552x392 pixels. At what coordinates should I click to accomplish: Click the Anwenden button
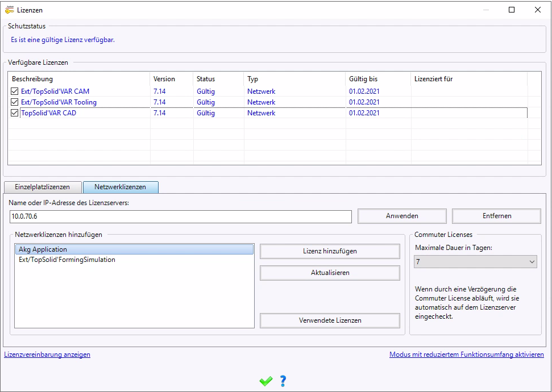[402, 216]
